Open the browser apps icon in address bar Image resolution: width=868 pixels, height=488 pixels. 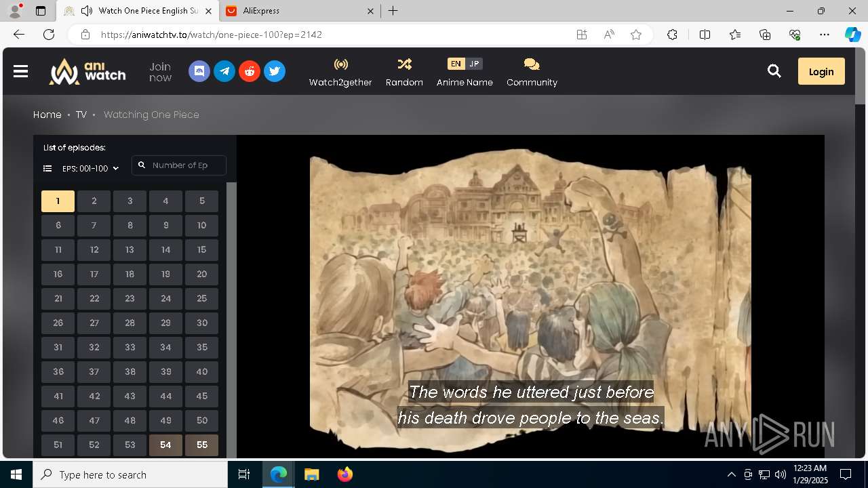click(x=582, y=35)
